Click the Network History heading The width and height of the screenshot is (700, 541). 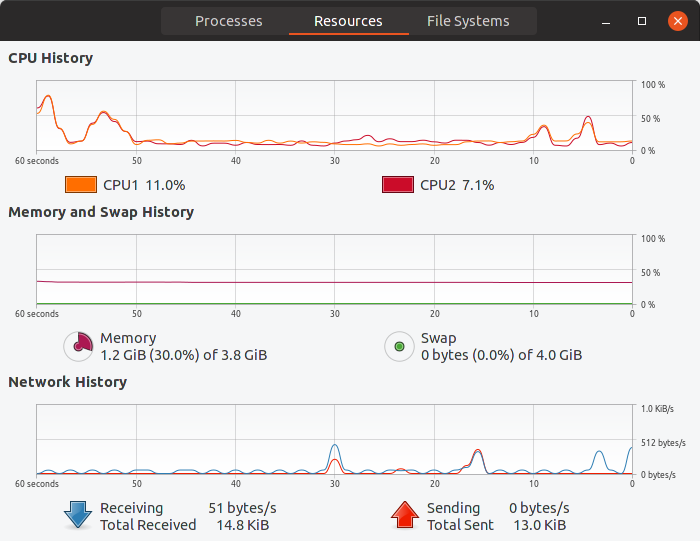(x=68, y=382)
